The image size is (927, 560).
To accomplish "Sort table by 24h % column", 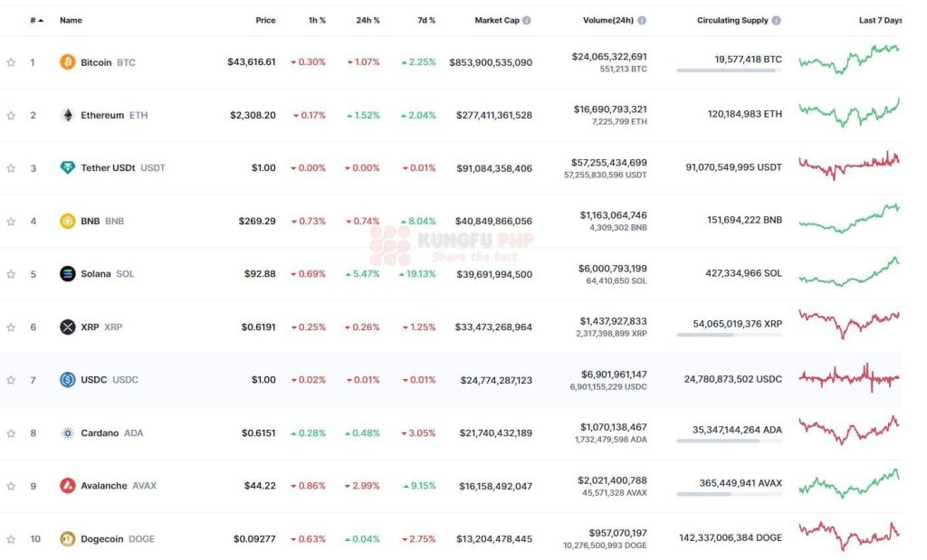I will click(368, 20).
